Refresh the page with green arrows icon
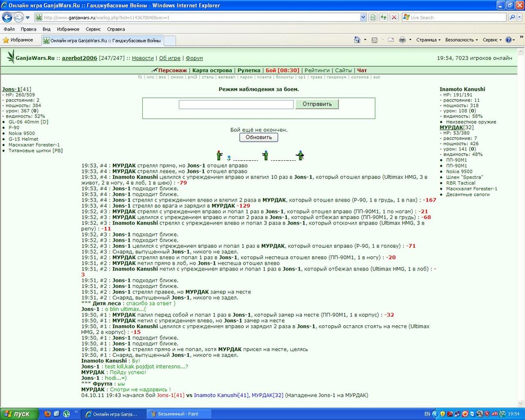Viewport: 525px width, 420px height. (383, 17)
